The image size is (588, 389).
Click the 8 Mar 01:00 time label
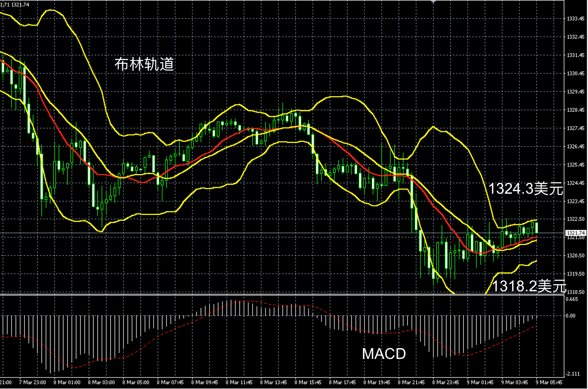[x=67, y=382]
